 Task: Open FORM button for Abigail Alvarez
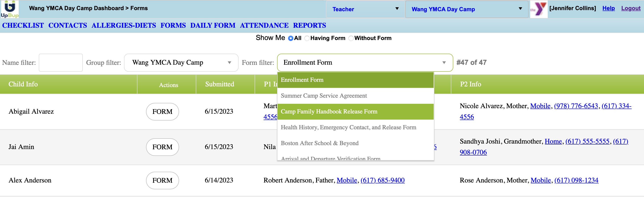[163, 112]
